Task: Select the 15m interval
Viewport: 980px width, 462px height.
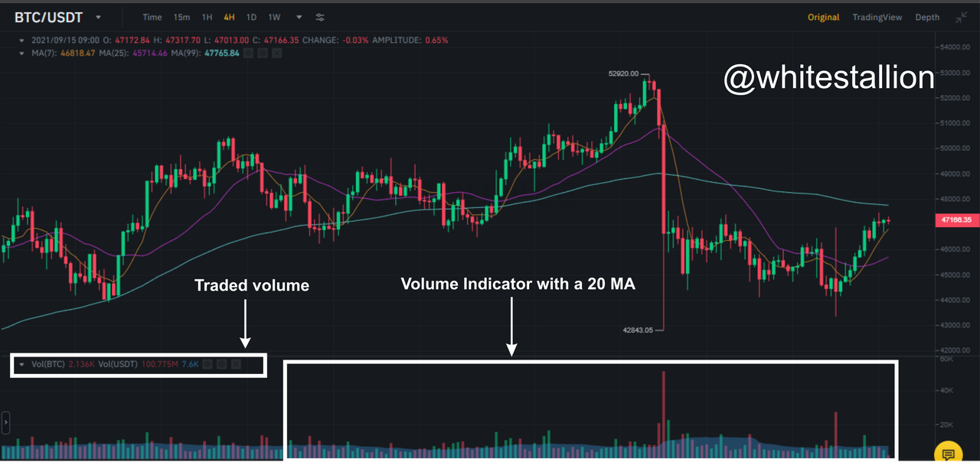Action: point(181,17)
